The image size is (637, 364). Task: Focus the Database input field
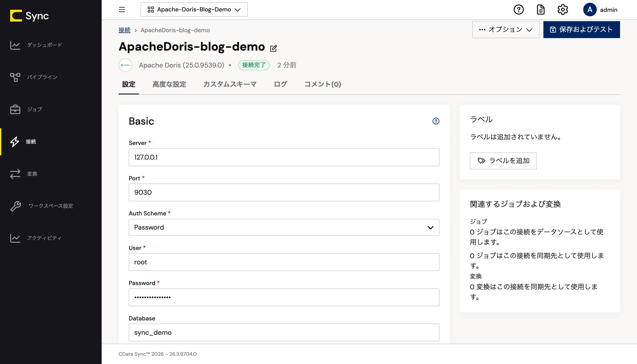coord(284,332)
